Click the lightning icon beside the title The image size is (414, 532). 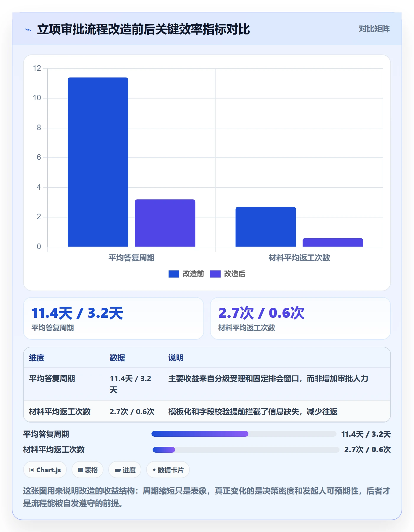pyautogui.click(x=28, y=30)
